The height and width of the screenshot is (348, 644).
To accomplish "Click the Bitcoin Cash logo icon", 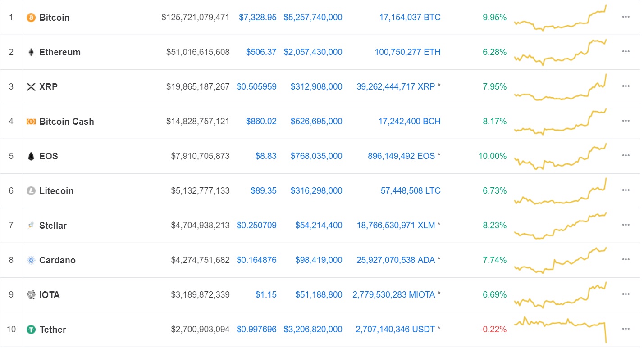I will (31, 122).
